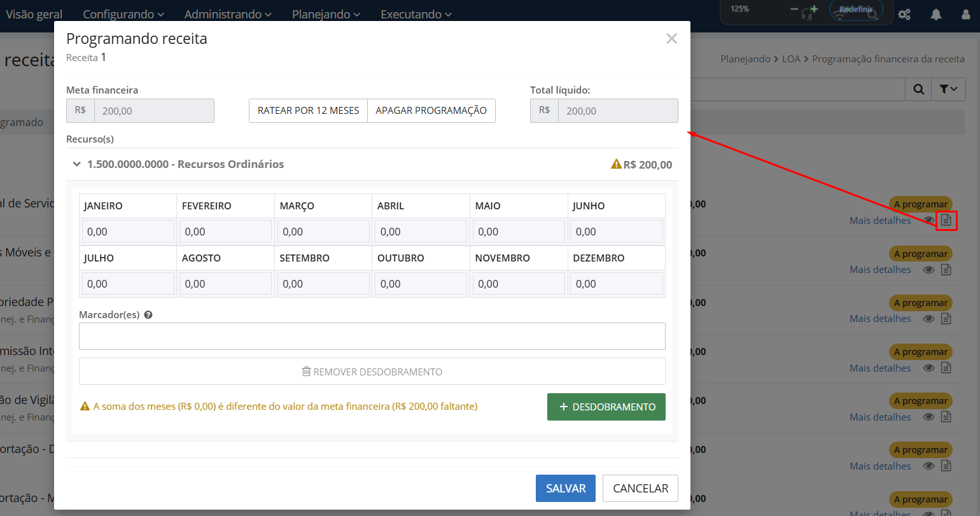Click the warning triangle beside R$ 200,00
The width and height of the screenshot is (980, 516).
pos(616,164)
